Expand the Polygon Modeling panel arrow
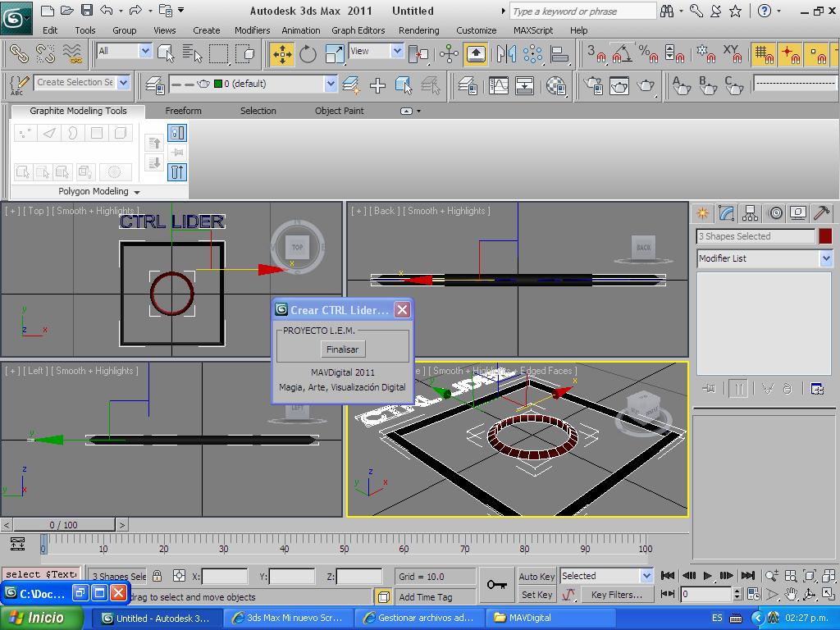 pos(137,192)
